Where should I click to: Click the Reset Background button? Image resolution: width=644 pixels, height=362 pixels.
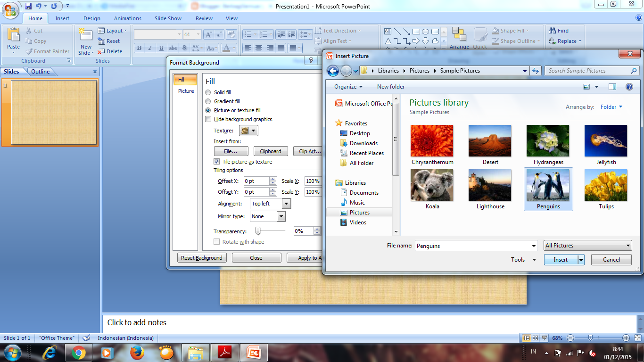pyautogui.click(x=202, y=258)
